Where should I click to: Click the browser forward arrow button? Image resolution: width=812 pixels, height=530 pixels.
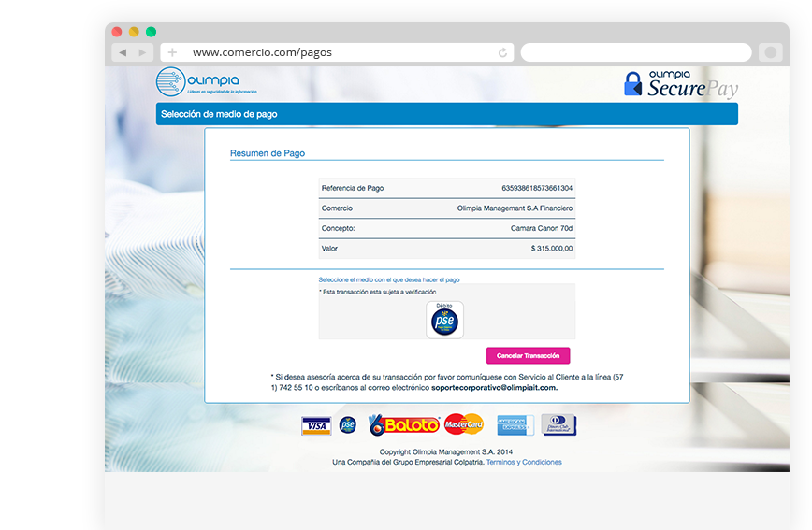(x=142, y=53)
